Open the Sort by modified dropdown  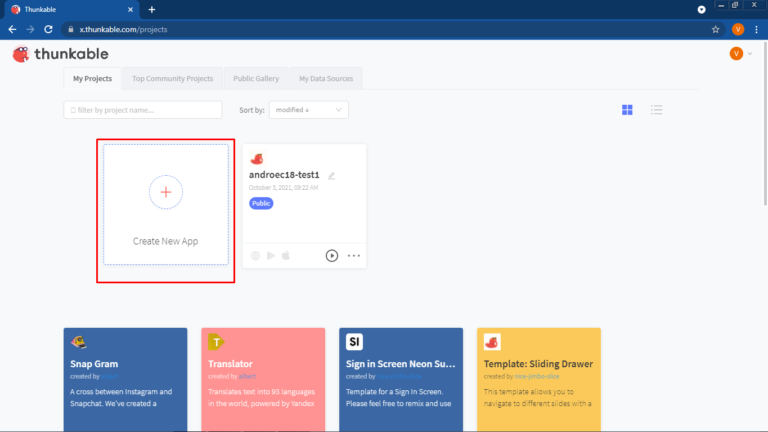[x=309, y=110]
